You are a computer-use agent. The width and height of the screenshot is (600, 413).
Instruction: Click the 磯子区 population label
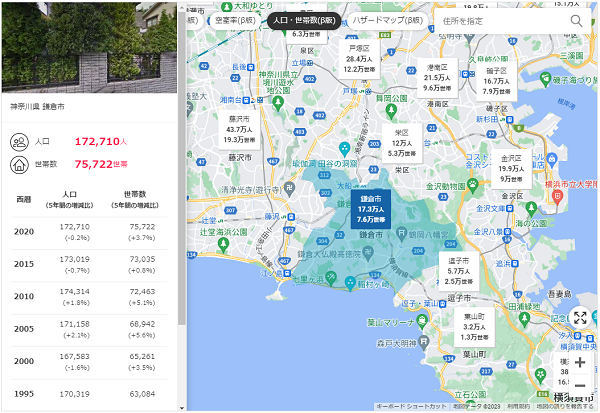point(496,81)
